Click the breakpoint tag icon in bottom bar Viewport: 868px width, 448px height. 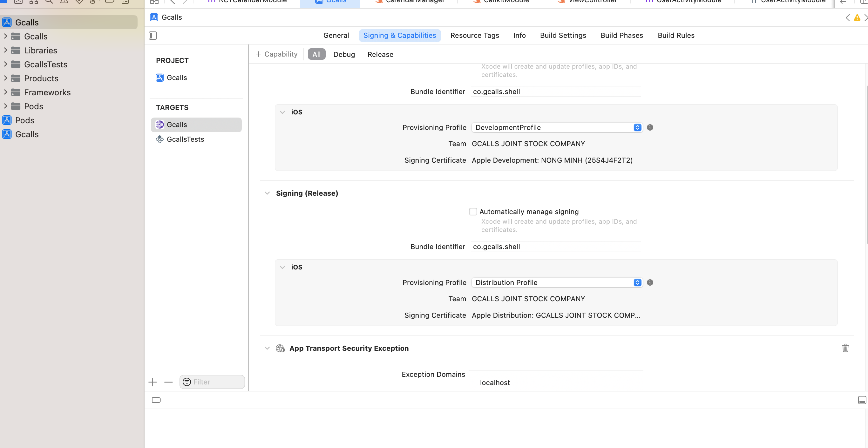[x=156, y=400]
